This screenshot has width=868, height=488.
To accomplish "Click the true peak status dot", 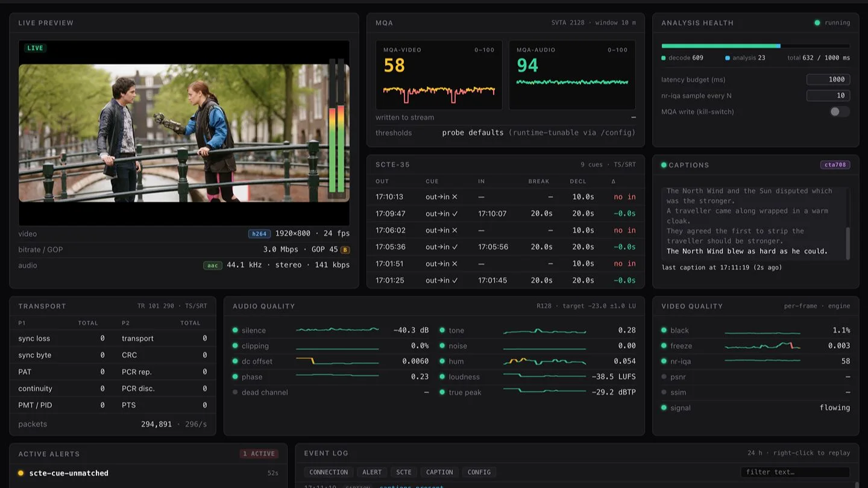I will (x=442, y=392).
